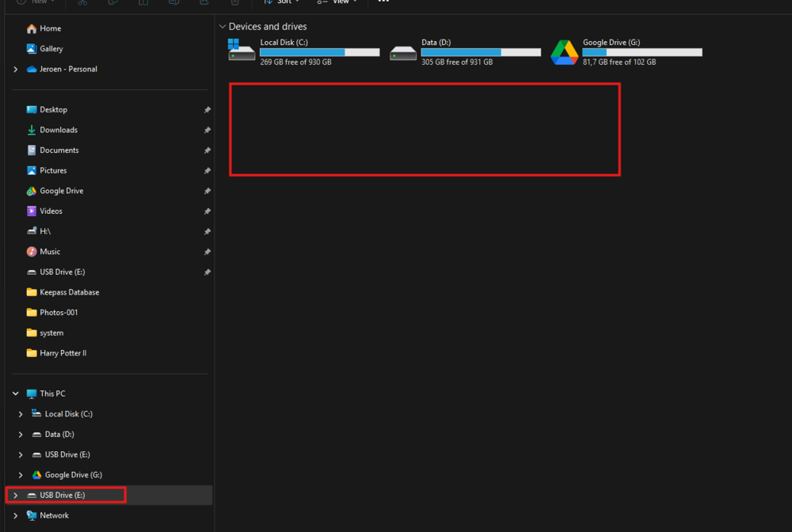Open the pinned USB Drive (E:) shortcut with pin
This screenshot has height=532, width=792.
pos(55,272)
